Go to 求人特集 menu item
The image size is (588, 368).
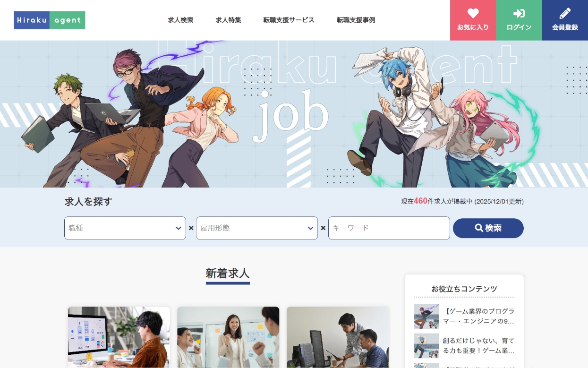tap(228, 20)
